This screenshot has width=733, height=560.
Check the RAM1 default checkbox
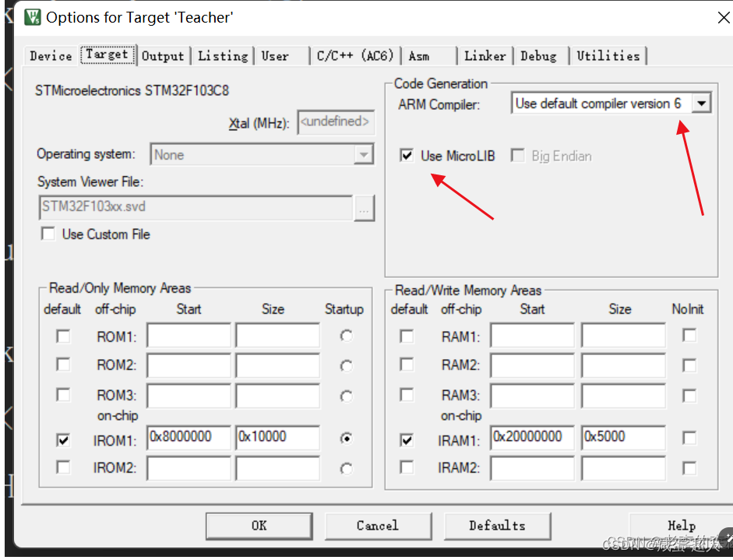click(x=407, y=336)
